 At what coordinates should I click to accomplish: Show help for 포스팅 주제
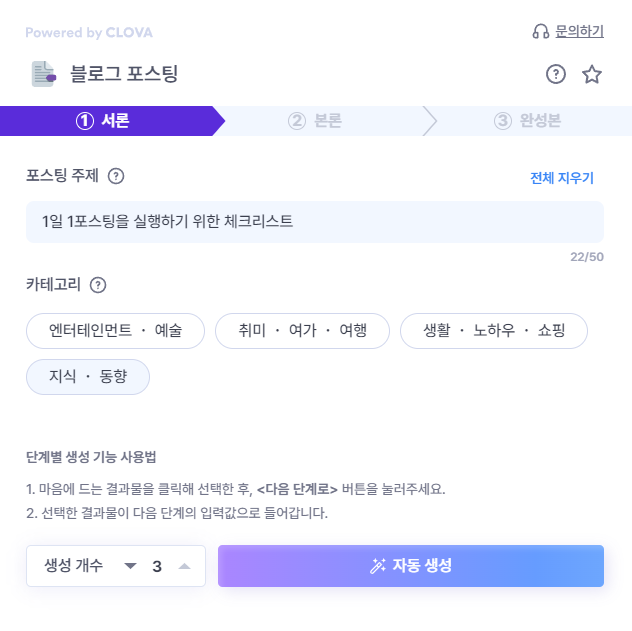(116, 176)
